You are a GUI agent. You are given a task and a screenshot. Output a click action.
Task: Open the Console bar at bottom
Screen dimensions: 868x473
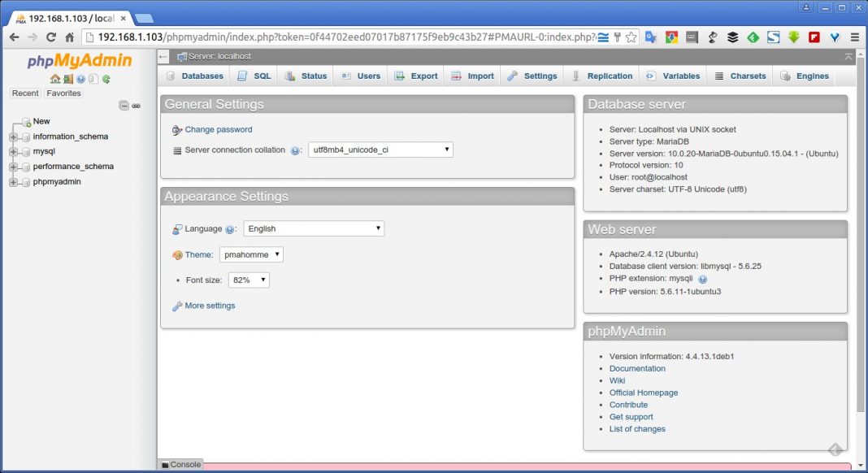[181, 465]
